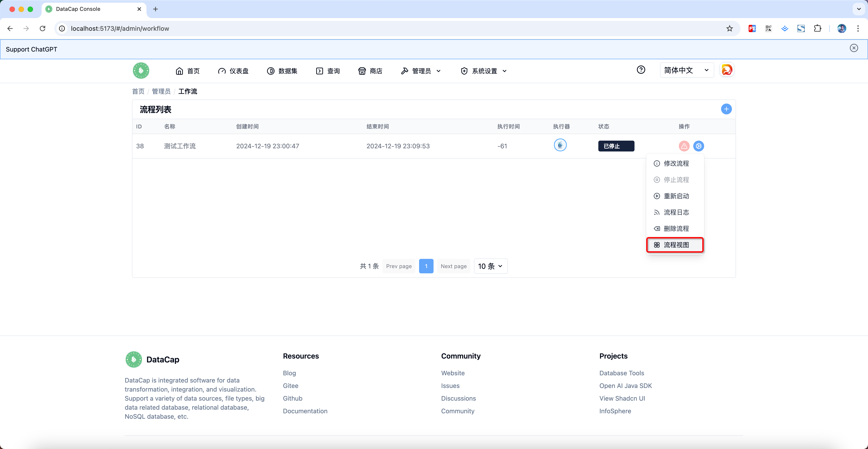The height and width of the screenshot is (449, 868).
Task: Open the 仪表盘 dashboard nav item
Action: (233, 71)
